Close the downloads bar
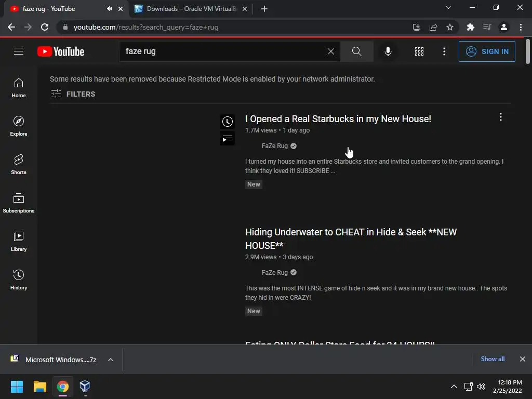This screenshot has width=532, height=399. [523, 359]
